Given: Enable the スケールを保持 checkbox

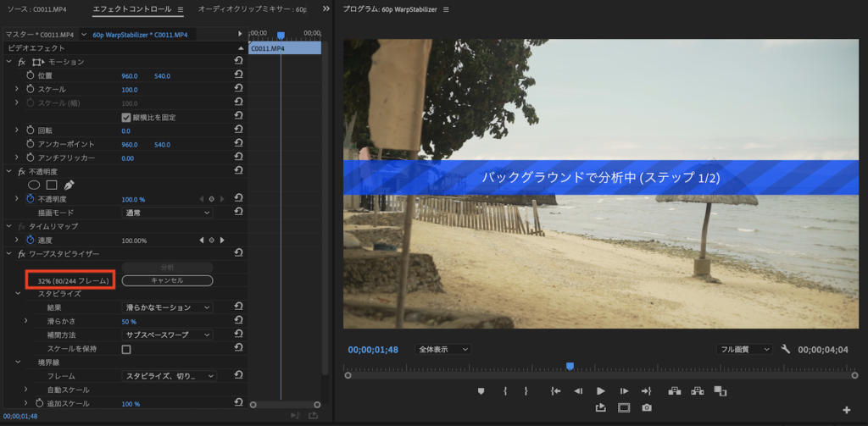Looking at the screenshot, I should [x=126, y=349].
